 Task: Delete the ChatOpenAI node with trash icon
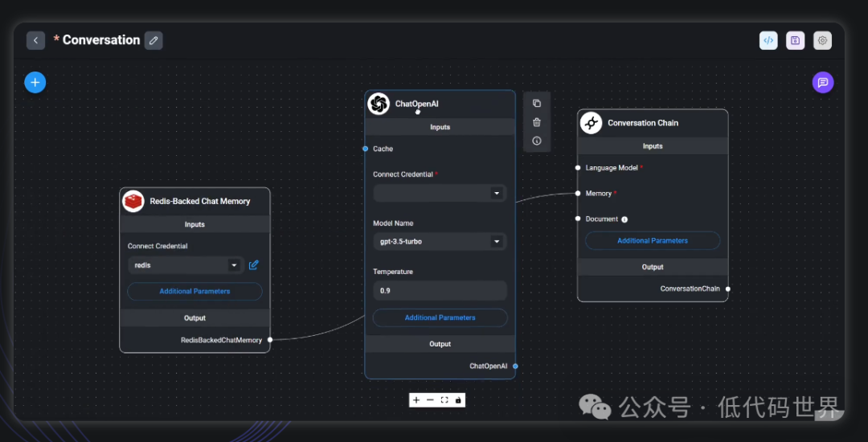[x=536, y=122]
